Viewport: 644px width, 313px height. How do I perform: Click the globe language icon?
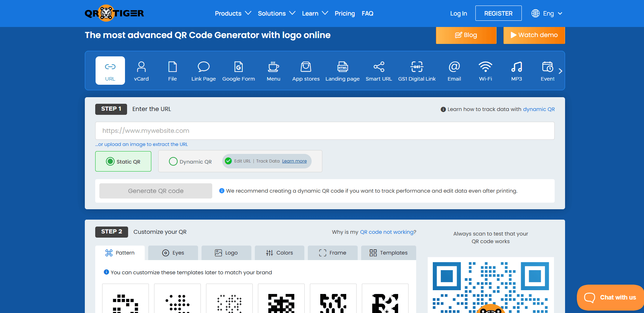pos(536,13)
